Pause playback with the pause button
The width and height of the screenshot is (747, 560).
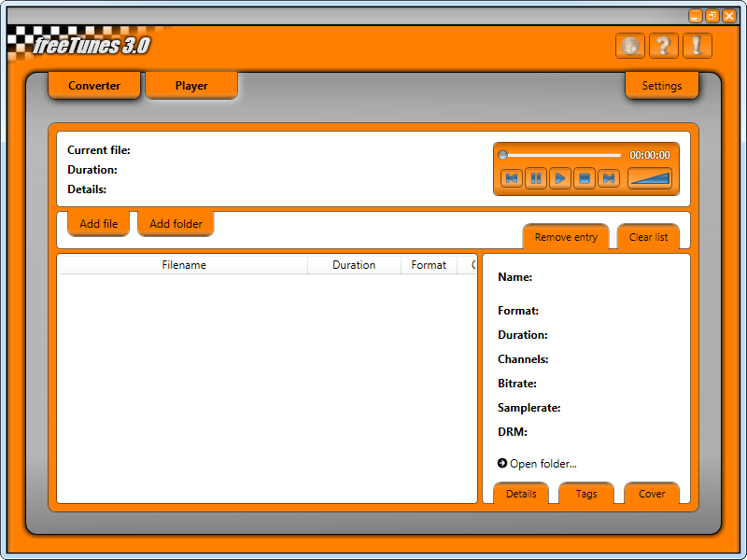536,178
